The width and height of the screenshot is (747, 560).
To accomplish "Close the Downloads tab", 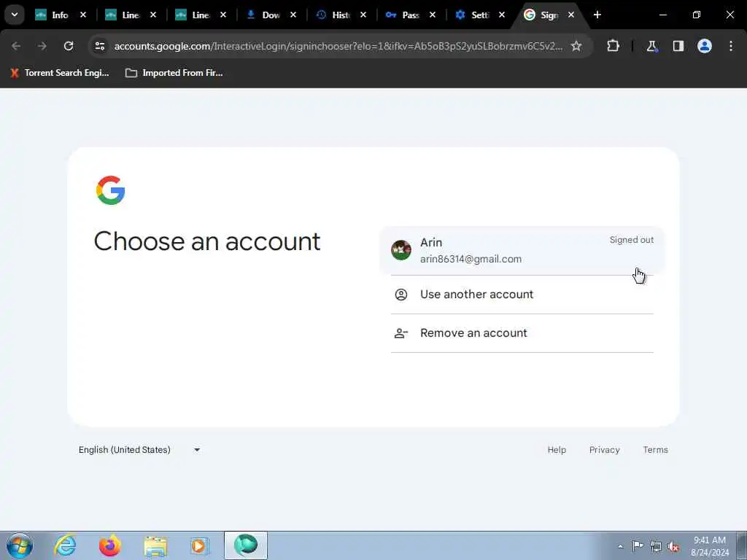I will tap(293, 15).
